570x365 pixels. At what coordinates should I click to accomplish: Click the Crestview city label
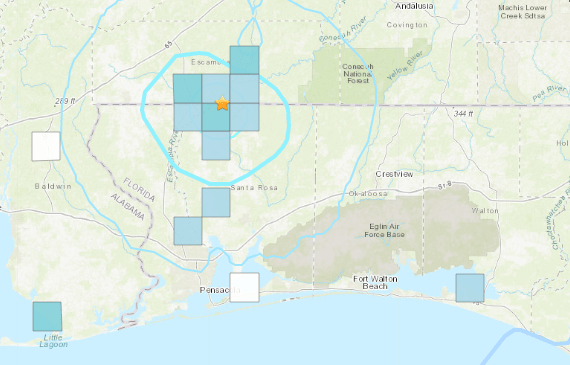tap(394, 174)
